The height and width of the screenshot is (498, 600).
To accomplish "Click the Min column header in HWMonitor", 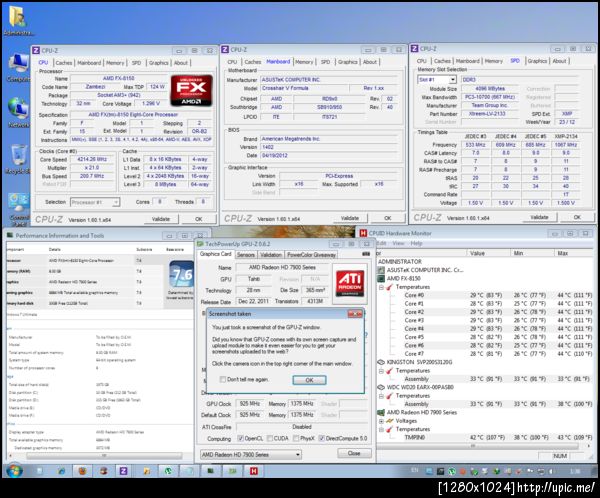I will (532, 253).
